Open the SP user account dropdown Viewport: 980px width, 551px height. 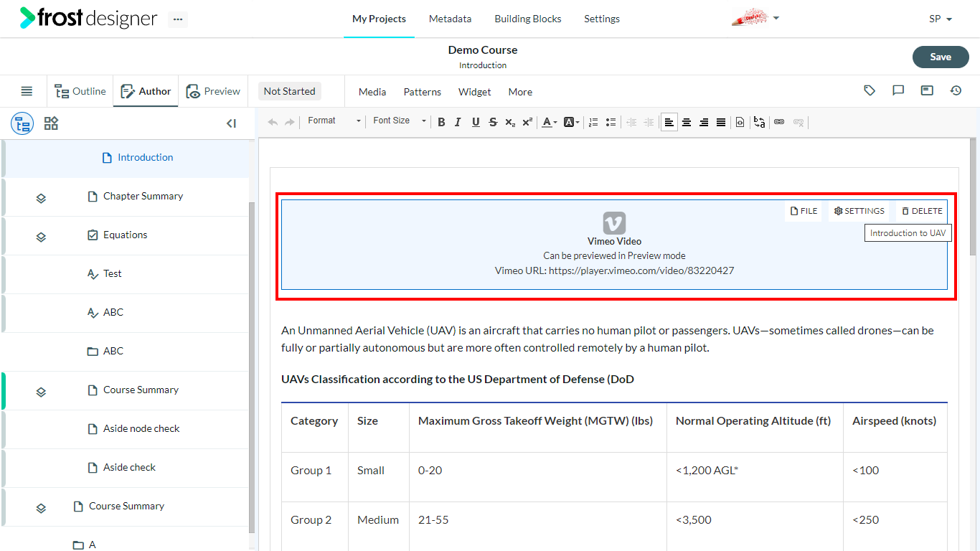[x=941, y=19]
